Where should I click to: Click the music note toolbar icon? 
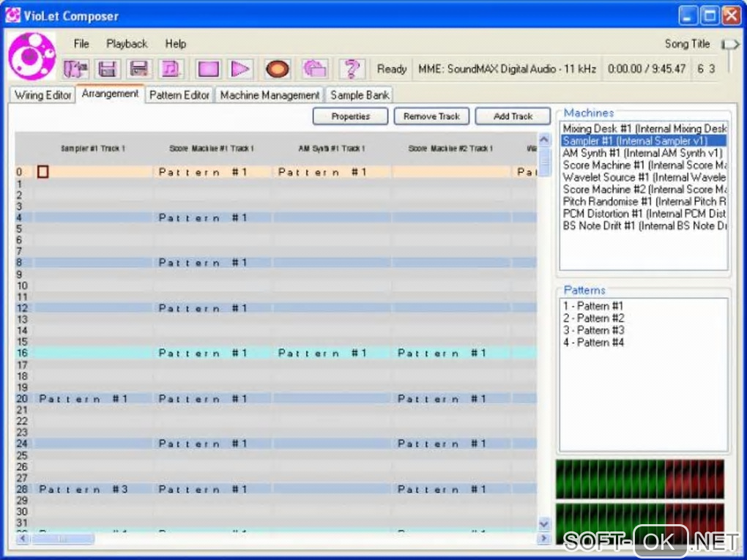pyautogui.click(x=171, y=69)
